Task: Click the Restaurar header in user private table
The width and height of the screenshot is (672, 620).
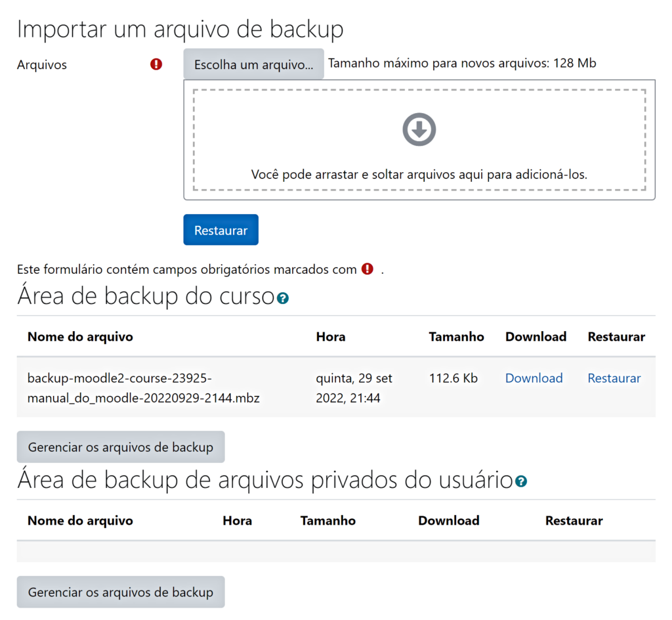Action: (x=574, y=521)
